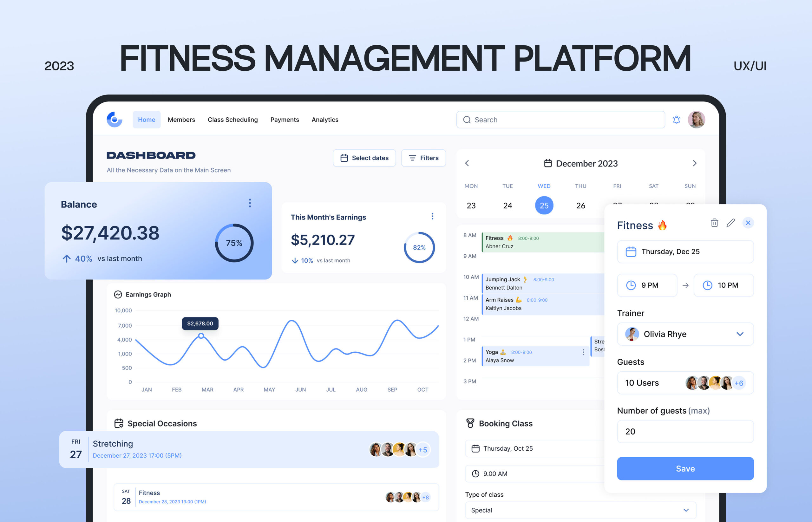Image resolution: width=812 pixels, height=522 pixels.
Task: Open the Arm Raises class entry
Action: pyautogui.click(x=543, y=304)
